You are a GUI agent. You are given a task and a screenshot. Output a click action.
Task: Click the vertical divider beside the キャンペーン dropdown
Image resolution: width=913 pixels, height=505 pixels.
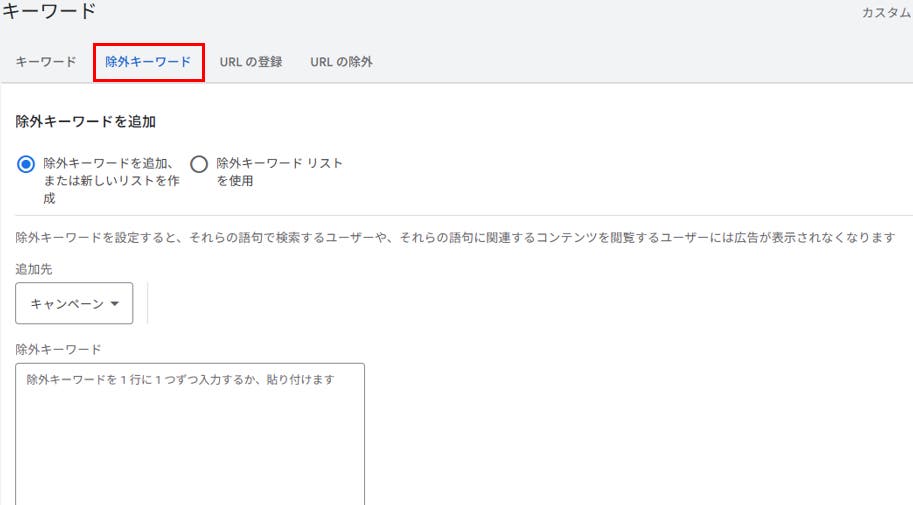tap(147, 303)
